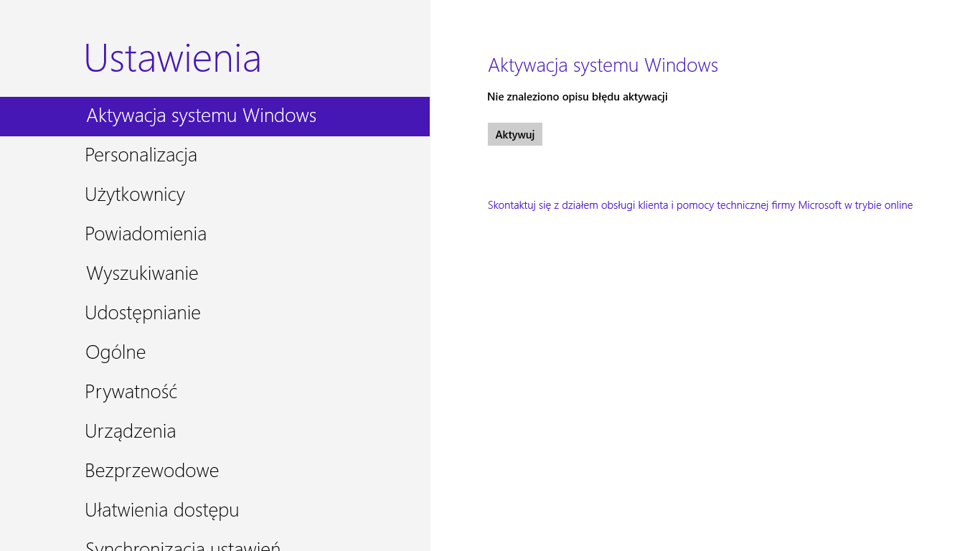Image resolution: width=980 pixels, height=551 pixels.
Task: Select the Wyszukiwanie category
Action: click(x=215, y=274)
